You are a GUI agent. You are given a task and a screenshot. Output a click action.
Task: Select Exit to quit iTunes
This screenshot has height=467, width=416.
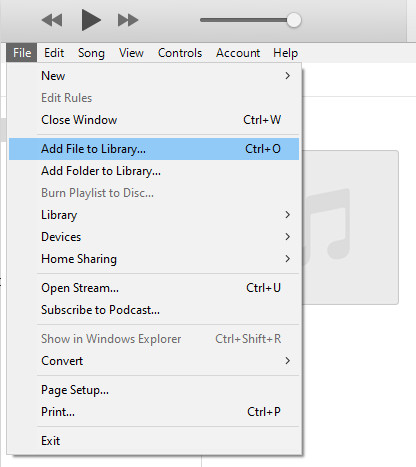tap(154, 441)
